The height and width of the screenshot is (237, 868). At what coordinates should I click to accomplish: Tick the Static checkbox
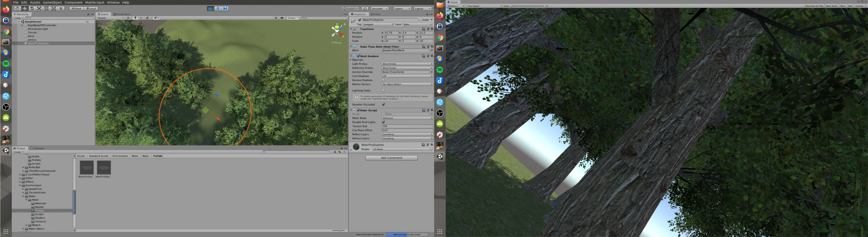pos(420,20)
